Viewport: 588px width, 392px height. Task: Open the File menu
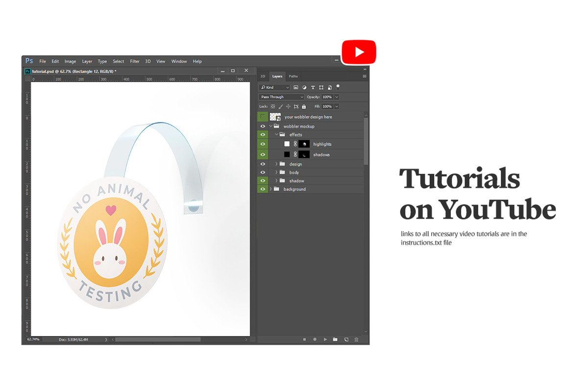[43, 61]
